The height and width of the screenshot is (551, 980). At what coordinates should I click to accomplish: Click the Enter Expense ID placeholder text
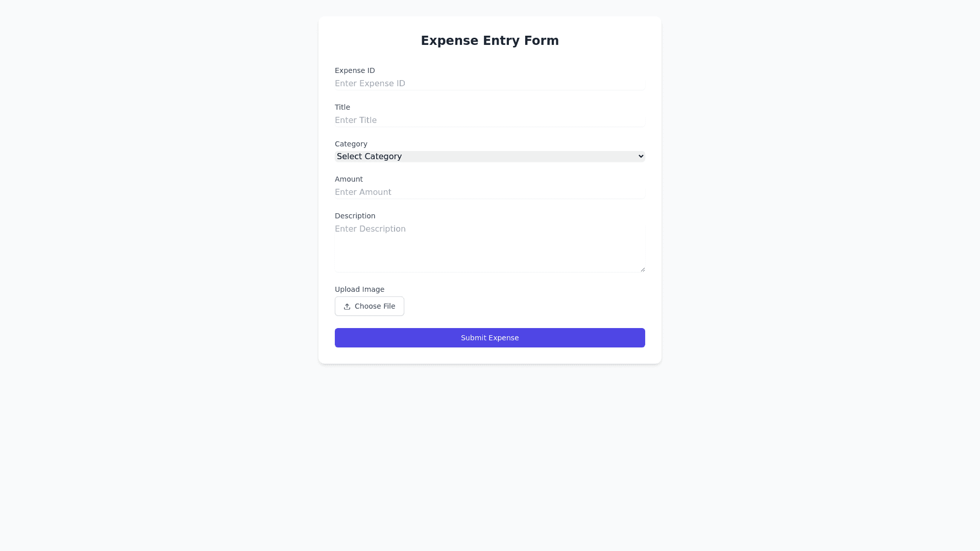click(370, 84)
